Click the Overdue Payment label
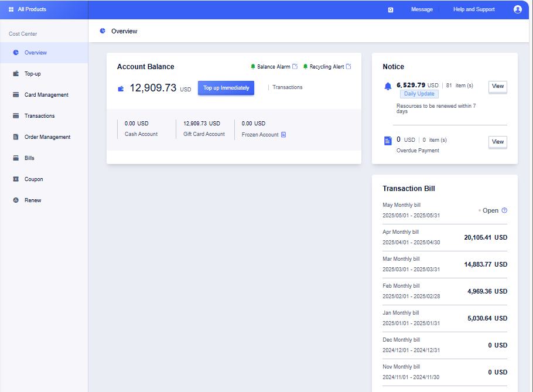533x392 pixels. pos(418,151)
